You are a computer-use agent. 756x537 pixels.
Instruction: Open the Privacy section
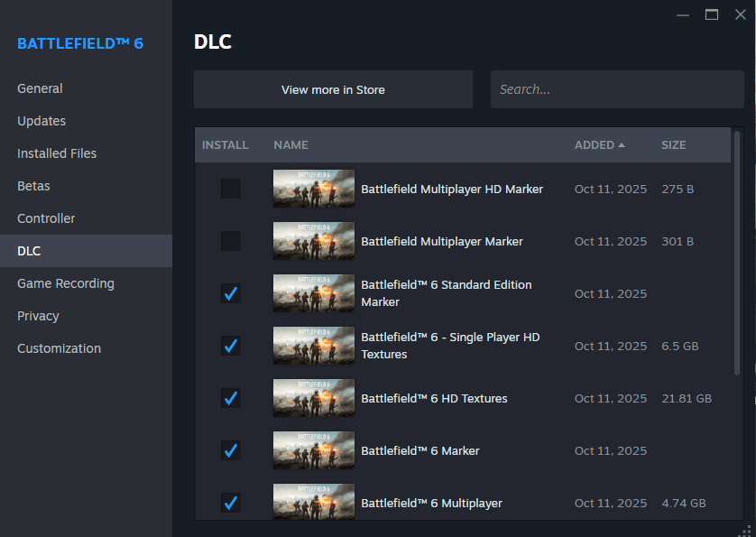click(x=38, y=315)
